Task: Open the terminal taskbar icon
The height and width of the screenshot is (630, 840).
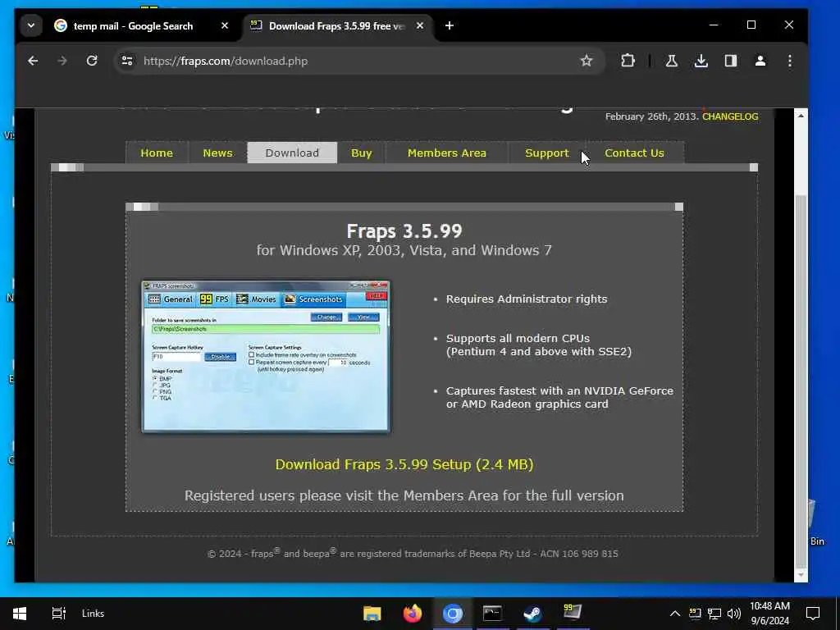Action: tap(492, 614)
